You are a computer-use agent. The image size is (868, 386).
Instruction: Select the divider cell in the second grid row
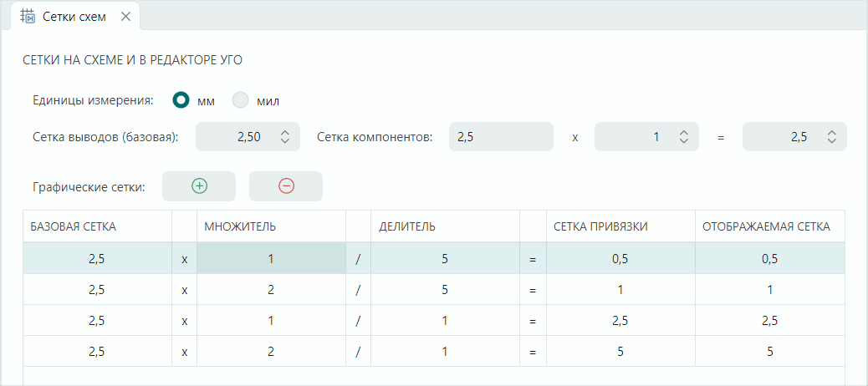pos(445,290)
